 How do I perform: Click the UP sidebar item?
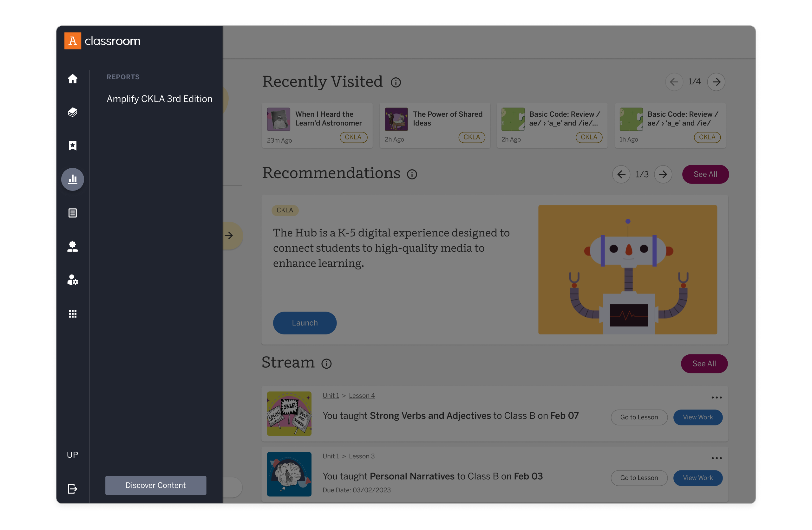(x=72, y=455)
